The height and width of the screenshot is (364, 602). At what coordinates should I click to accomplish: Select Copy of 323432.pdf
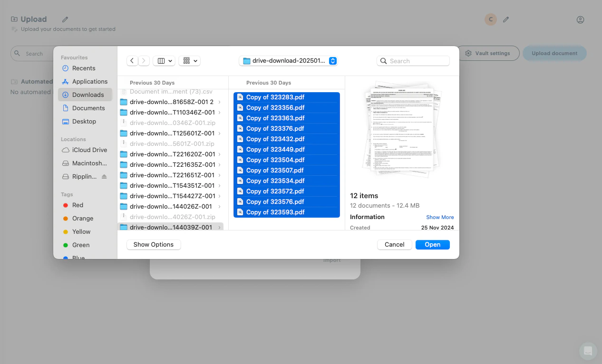(x=287, y=139)
